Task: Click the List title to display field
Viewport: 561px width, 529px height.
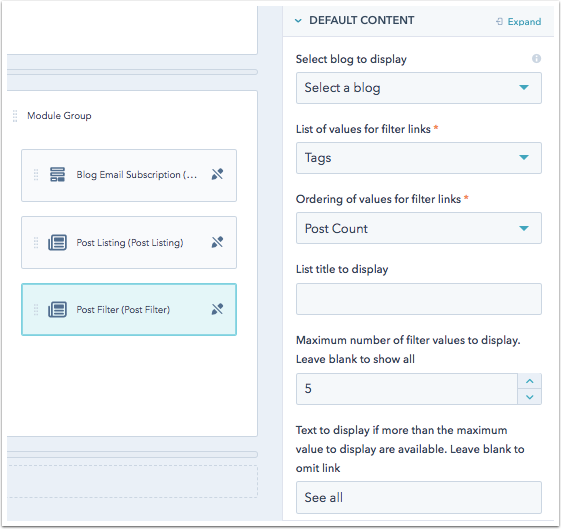Action: 419,299
